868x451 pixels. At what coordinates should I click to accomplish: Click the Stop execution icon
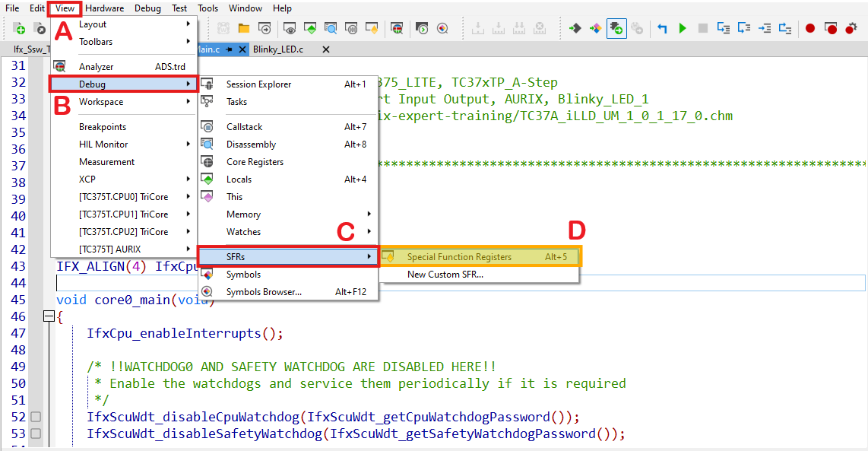702,28
